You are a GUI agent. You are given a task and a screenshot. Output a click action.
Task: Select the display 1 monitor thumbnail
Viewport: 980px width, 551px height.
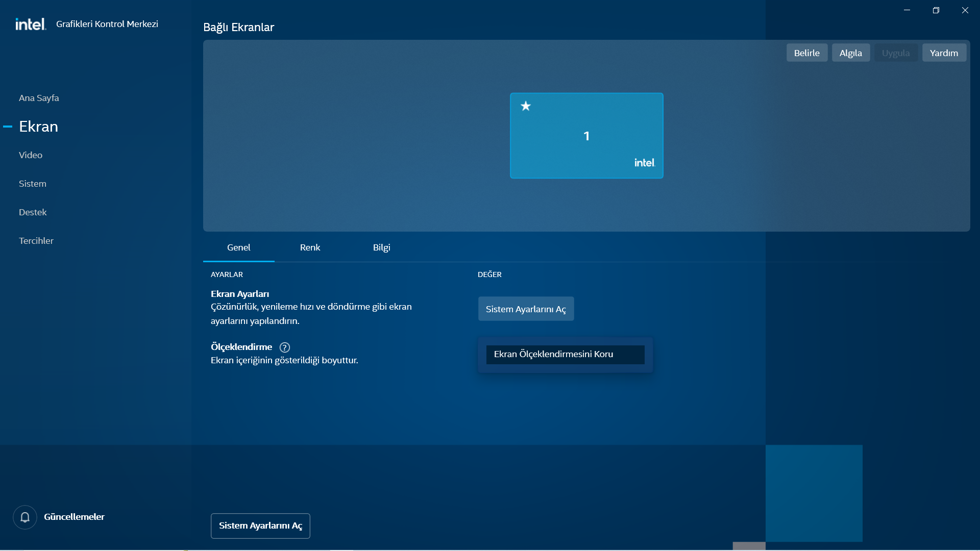(x=586, y=136)
